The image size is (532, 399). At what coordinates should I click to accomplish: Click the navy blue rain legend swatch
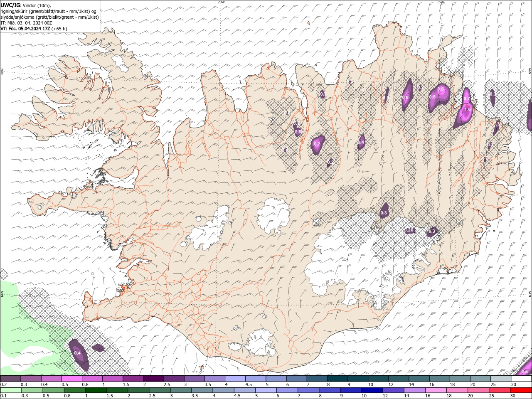(x=372, y=390)
